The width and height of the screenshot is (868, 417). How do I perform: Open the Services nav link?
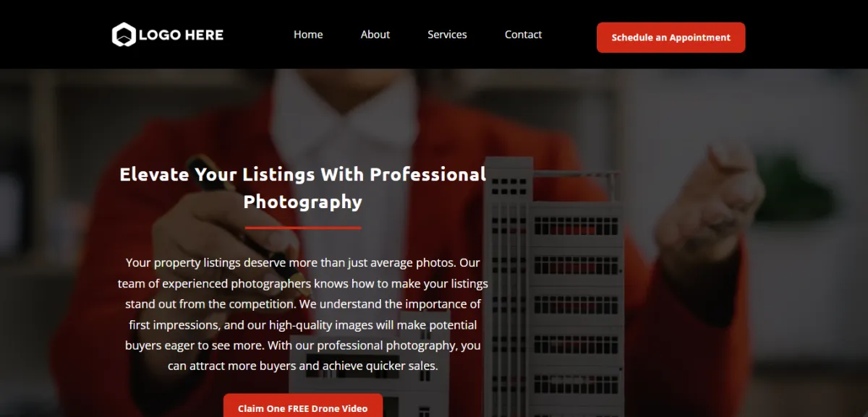(447, 35)
